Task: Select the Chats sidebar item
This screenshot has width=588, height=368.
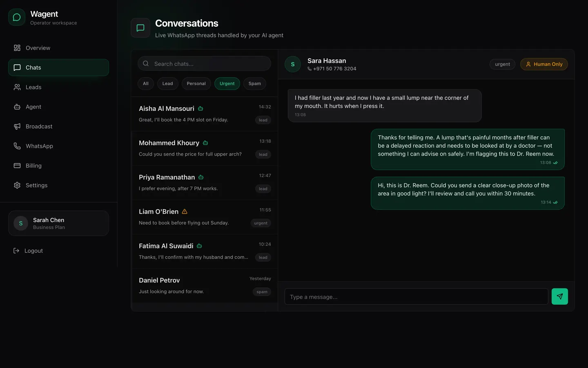Action: click(58, 67)
